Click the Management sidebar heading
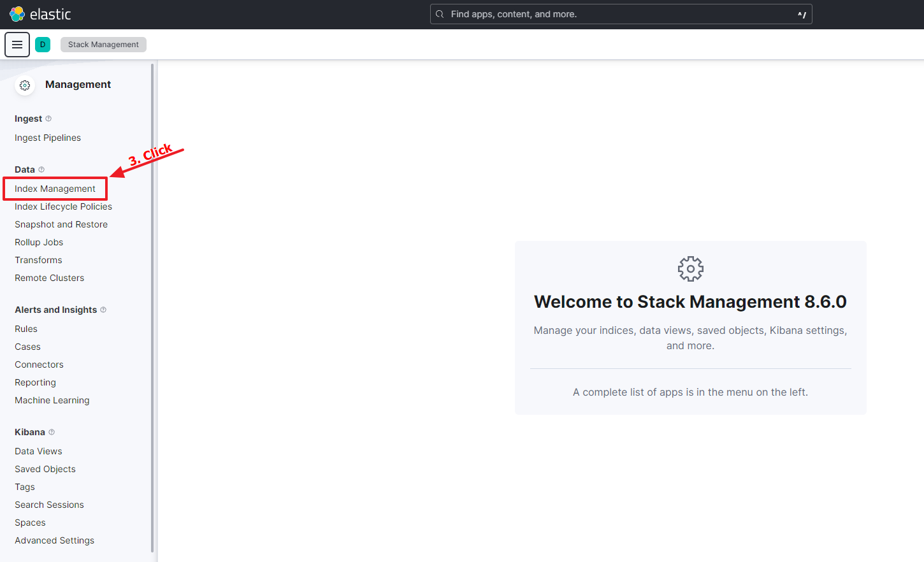 78,85
